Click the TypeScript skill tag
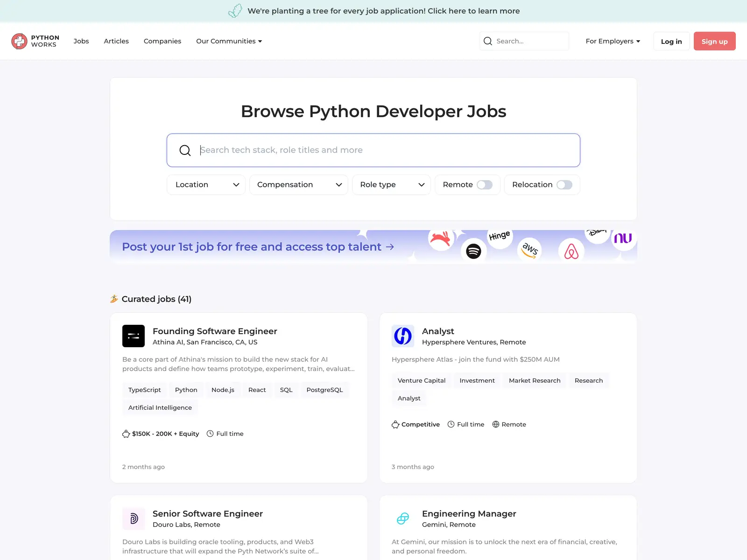 145,390
